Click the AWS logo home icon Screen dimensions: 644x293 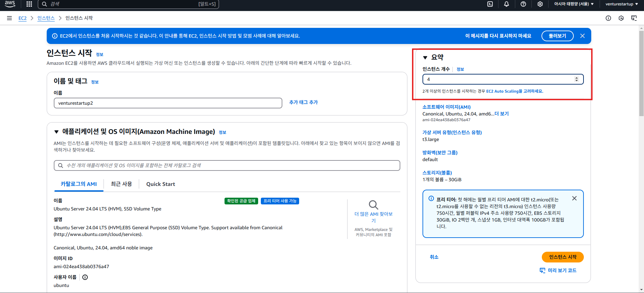pos(10,4)
